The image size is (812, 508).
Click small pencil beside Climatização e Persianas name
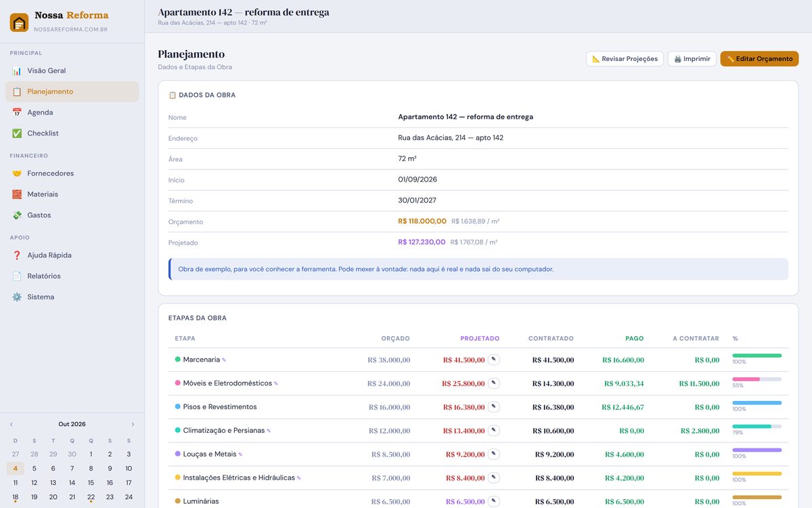pos(269,431)
